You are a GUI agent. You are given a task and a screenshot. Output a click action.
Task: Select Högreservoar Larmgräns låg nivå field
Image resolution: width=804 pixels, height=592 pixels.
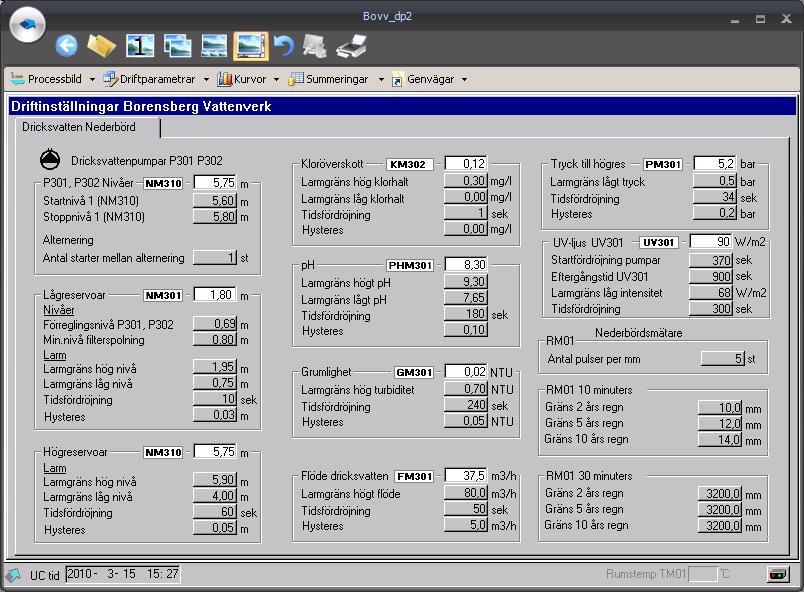[214, 496]
